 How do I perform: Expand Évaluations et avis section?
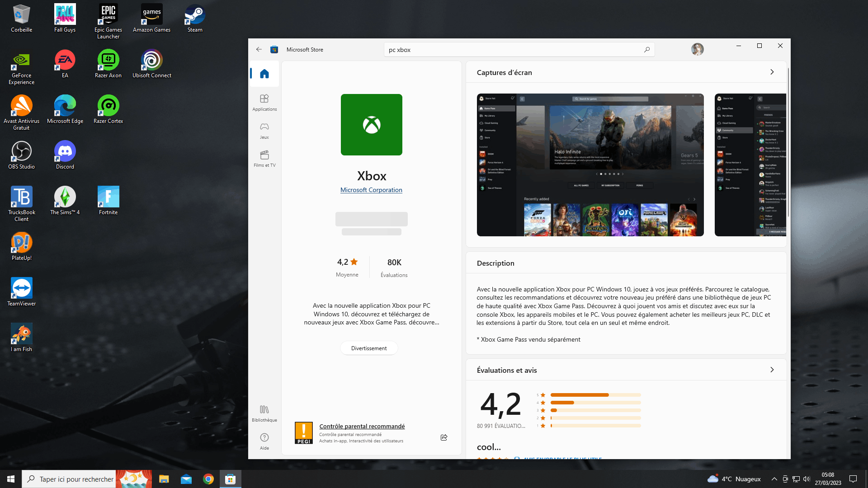771,370
